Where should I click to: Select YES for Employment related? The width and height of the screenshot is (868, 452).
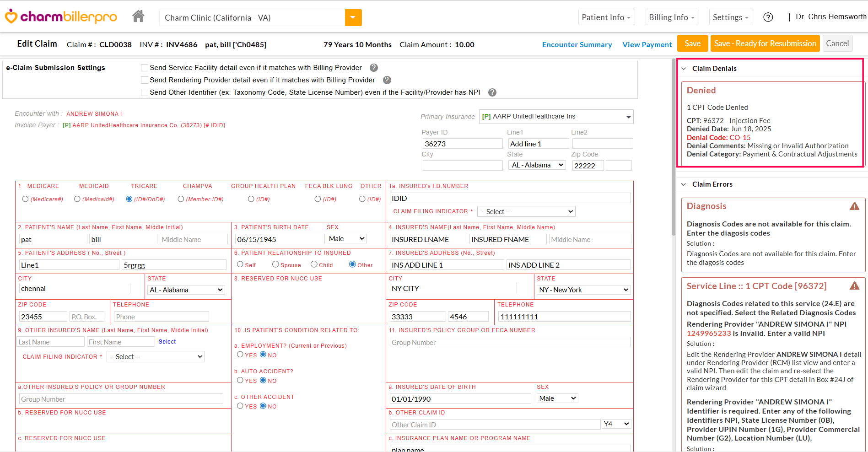(240, 355)
